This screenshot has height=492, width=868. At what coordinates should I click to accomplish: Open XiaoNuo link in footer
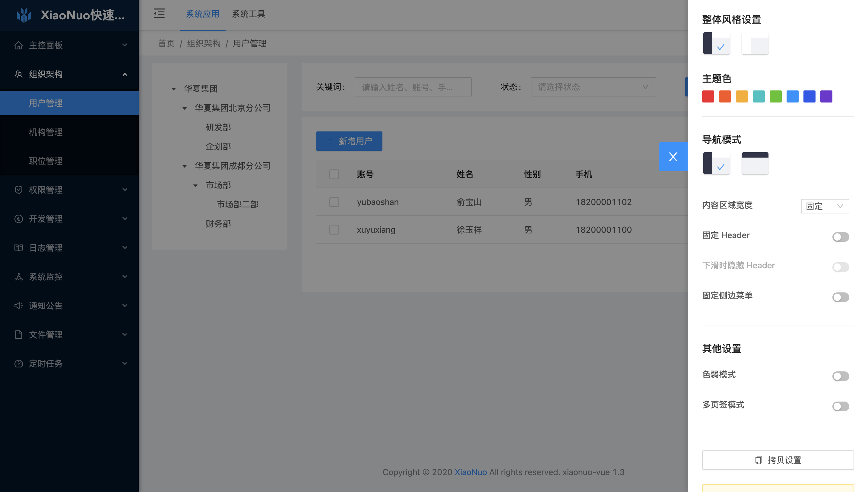pos(470,472)
